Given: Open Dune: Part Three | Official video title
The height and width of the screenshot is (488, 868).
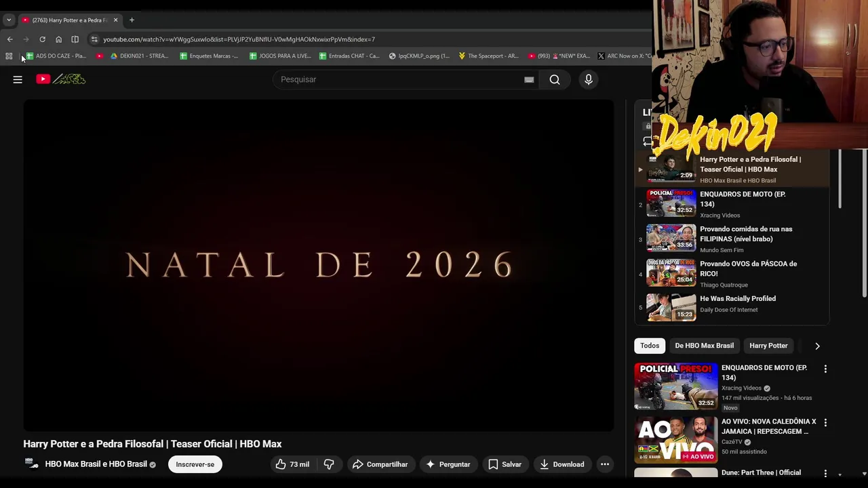Looking at the screenshot, I should [x=761, y=472].
